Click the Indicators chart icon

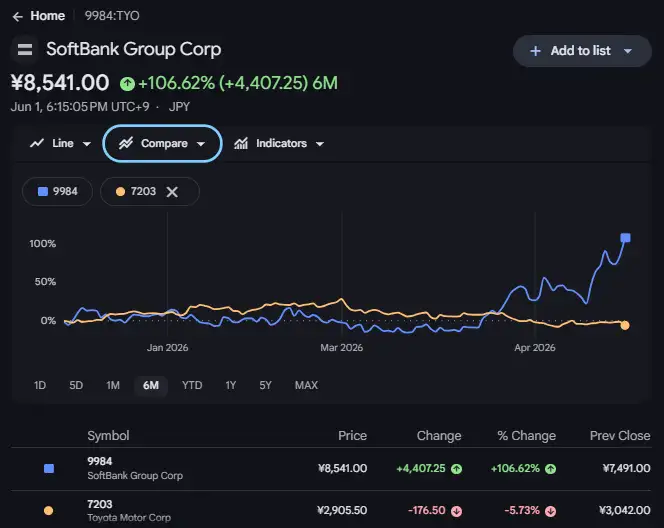tap(241, 144)
